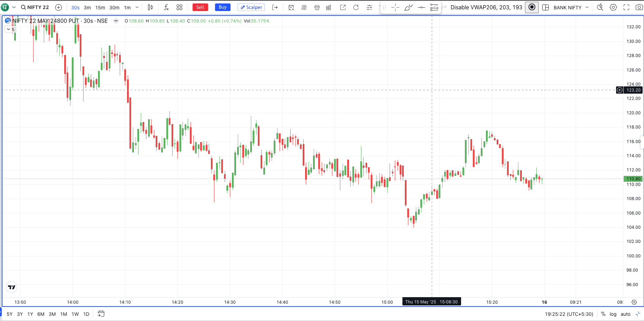Click the 15:08:30 crosshair time marker

[432, 302]
